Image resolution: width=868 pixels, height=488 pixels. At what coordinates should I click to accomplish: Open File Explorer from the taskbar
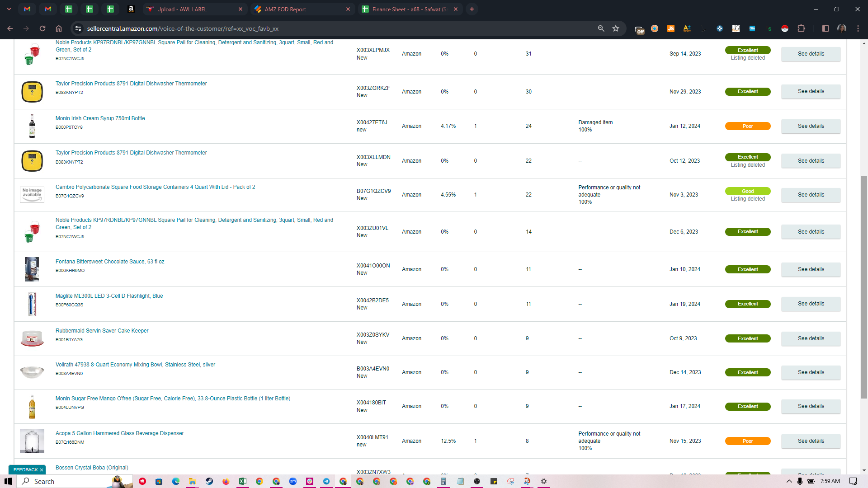tap(193, 481)
